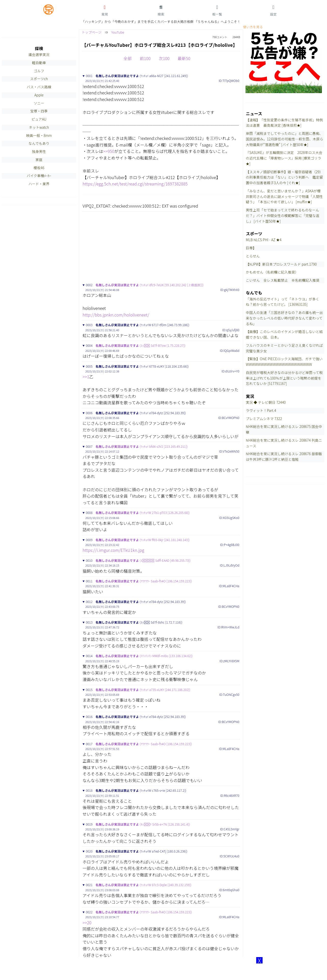Image resolution: width=327 pixels, height=980 pixels.
Task: Click ID:TITpQWOb0 on post 0001
Action: [x=229, y=81]
